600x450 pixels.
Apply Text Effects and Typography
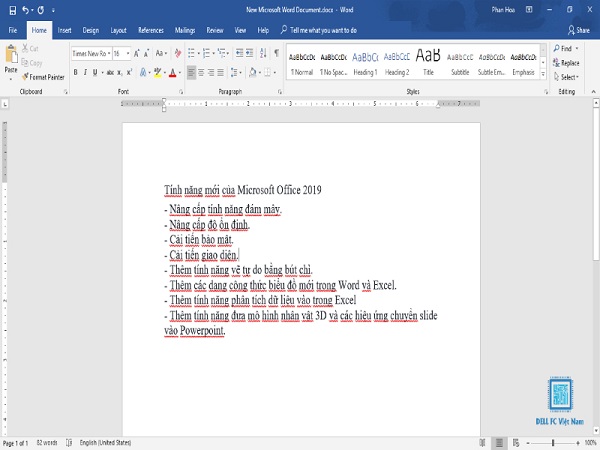pos(143,72)
